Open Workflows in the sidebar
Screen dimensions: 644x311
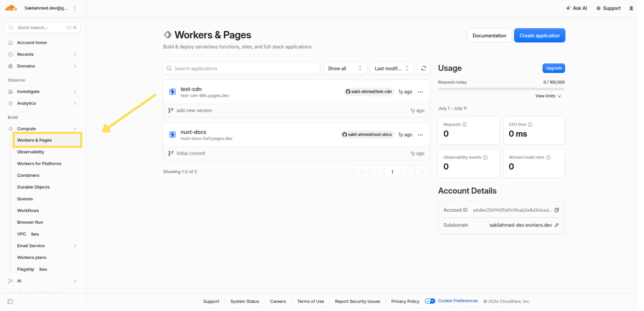(x=28, y=211)
